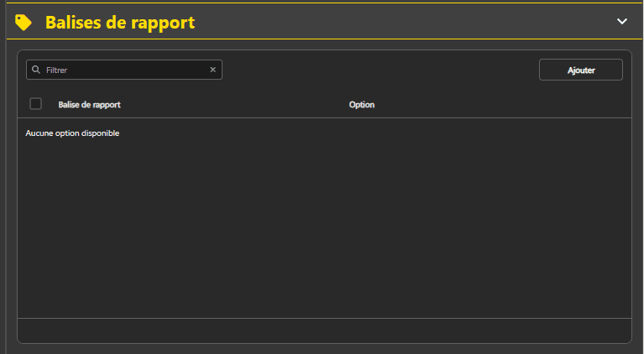Clear the filter with the X icon
Viewport: 644px width, 354px height.
click(212, 70)
